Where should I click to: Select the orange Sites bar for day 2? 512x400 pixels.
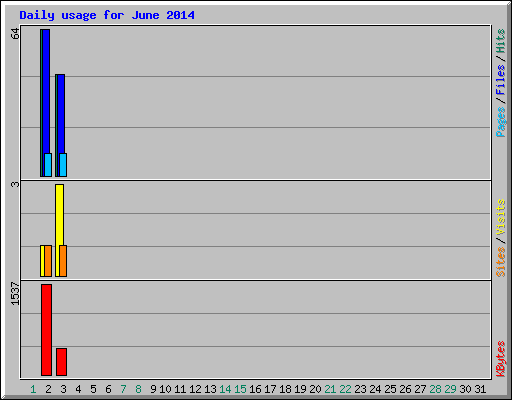coord(48,261)
